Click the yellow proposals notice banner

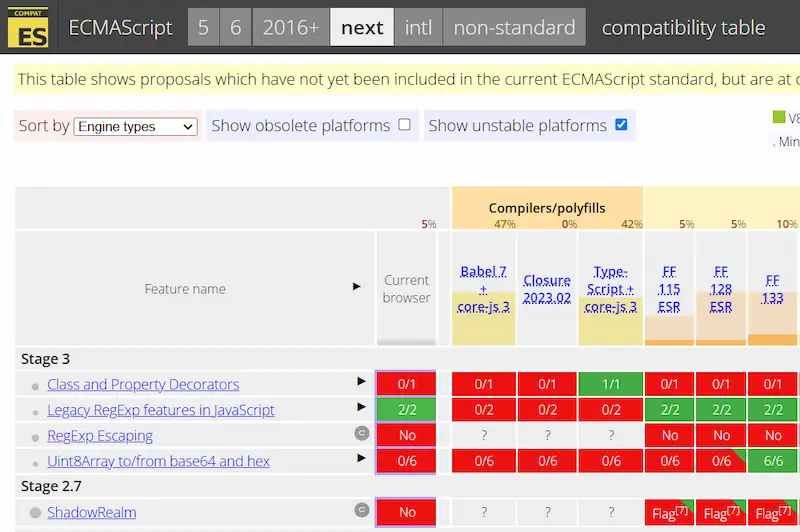click(x=407, y=79)
